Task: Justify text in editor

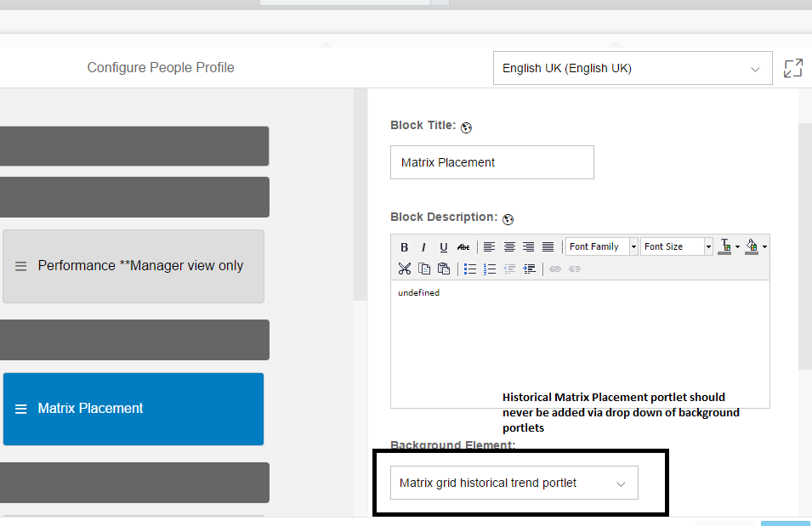Action: [x=548, y=247]
